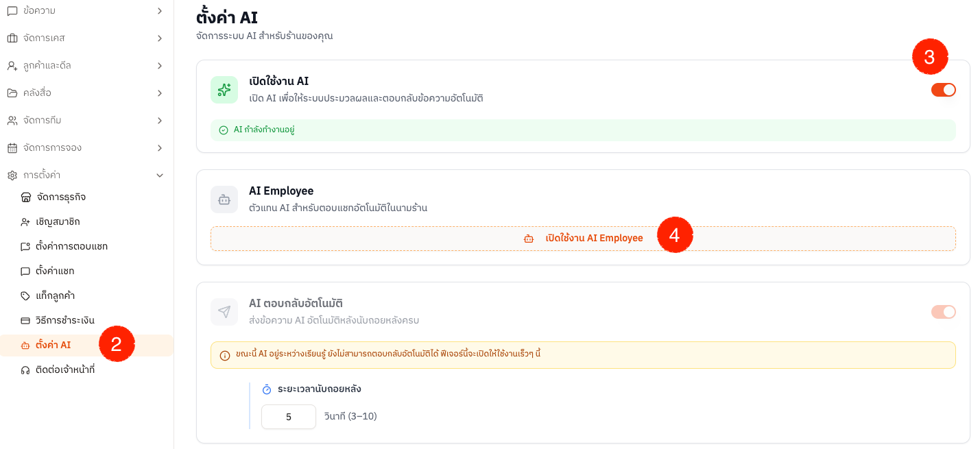Click the เปิด AI เพื่อให้ระบบประมวลผล description text
The width and height of the screenshot is (980, 449).
tap(366, 99)
